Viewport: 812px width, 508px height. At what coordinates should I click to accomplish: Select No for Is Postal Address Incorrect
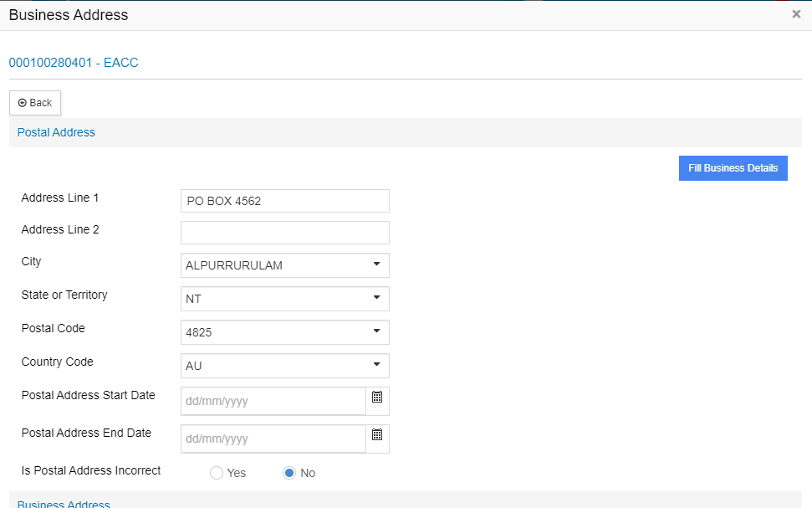289,473
